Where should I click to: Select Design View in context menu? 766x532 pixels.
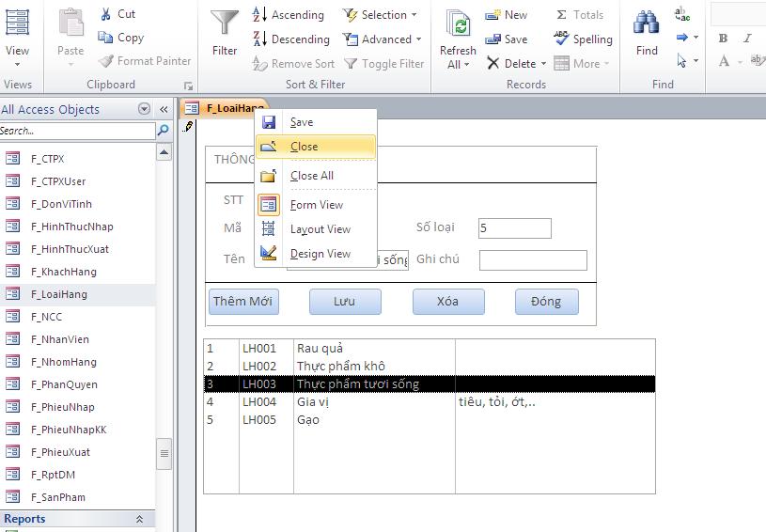(x=320, y=254)
